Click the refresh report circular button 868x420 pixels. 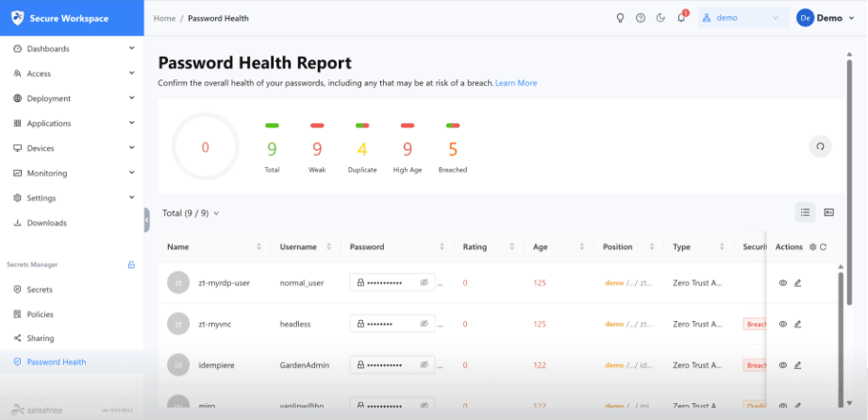coord(821,147)
